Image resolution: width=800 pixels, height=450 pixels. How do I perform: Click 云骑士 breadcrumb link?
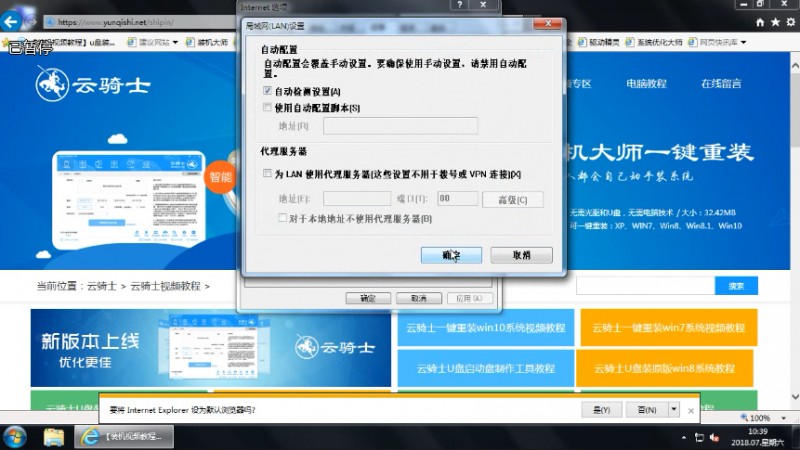pos(102,286)
